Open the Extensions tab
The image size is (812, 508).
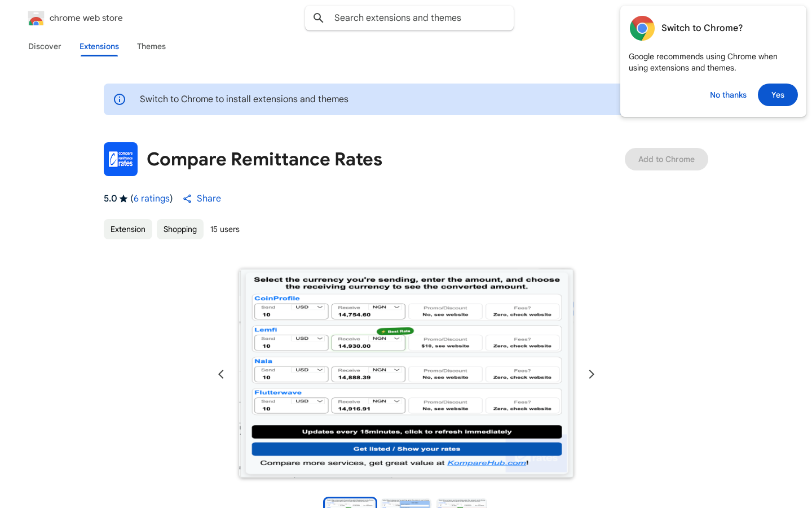(x=99, y=46)
